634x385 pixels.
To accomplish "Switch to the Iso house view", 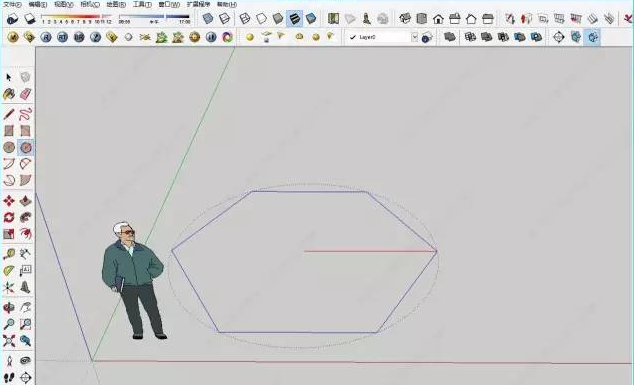I will click(405, 19).
